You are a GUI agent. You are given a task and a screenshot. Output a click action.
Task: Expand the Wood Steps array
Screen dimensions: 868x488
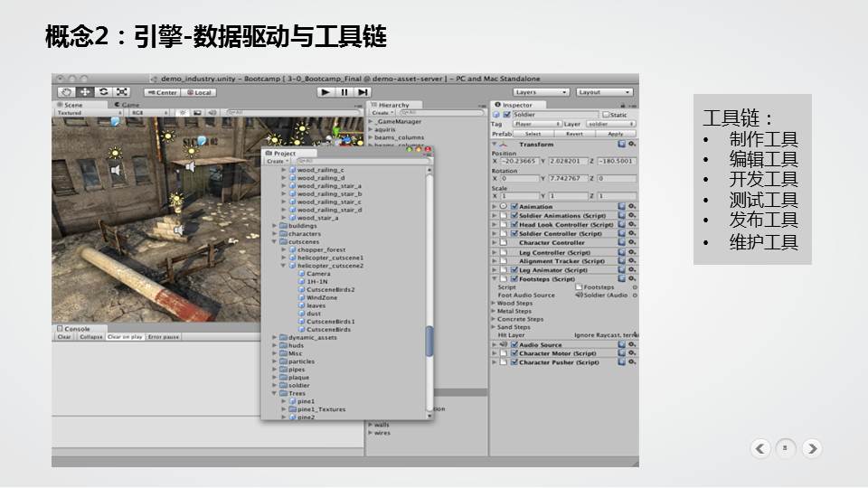pos(494,304)
